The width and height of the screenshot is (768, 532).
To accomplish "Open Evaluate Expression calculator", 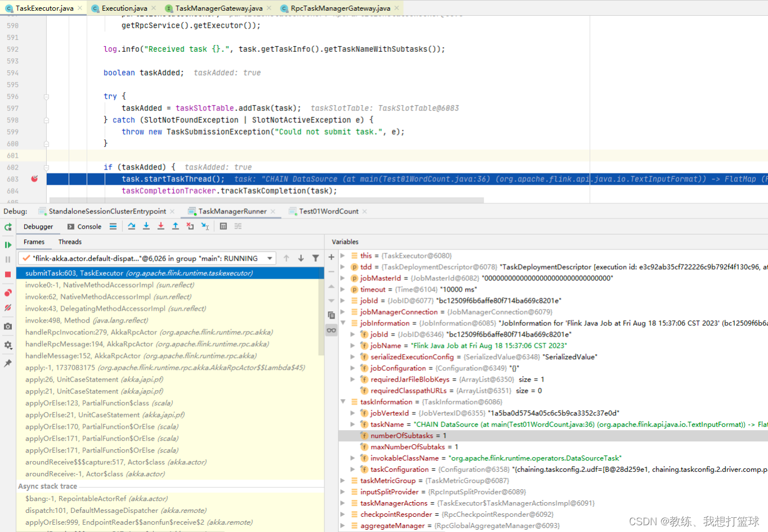I will click(x=224, y=226).
